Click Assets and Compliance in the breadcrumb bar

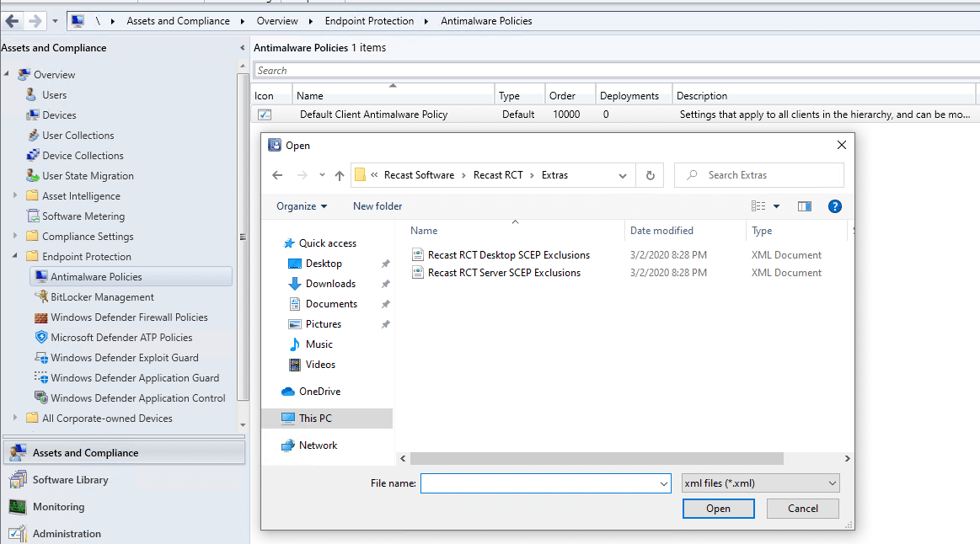[177, 20]
